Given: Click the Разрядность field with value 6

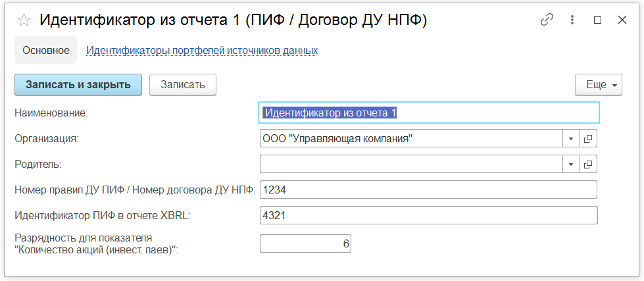Looking at the screenshot, I should (x=305, y=243).
